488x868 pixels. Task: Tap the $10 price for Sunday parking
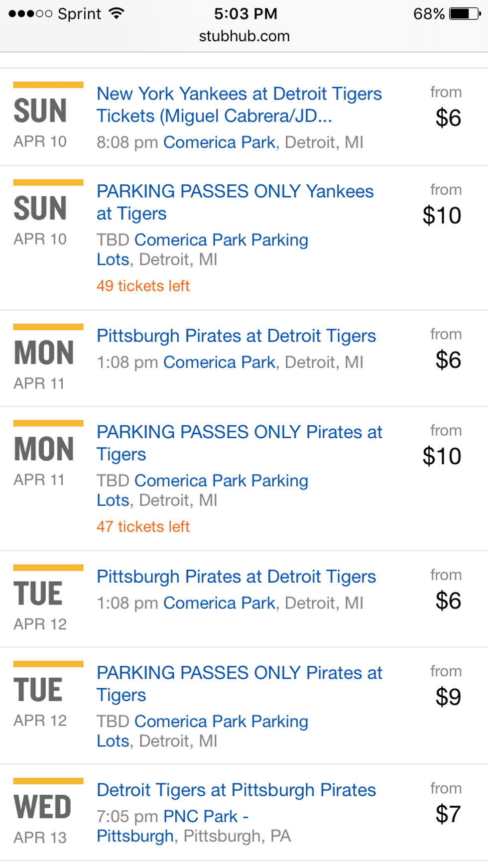tap(442, 216)
